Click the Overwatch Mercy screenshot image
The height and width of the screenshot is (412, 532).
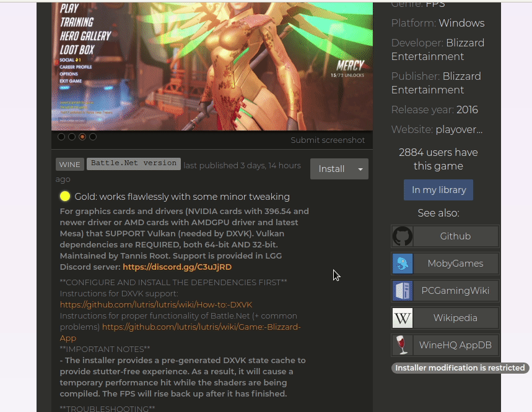(212, 66)
